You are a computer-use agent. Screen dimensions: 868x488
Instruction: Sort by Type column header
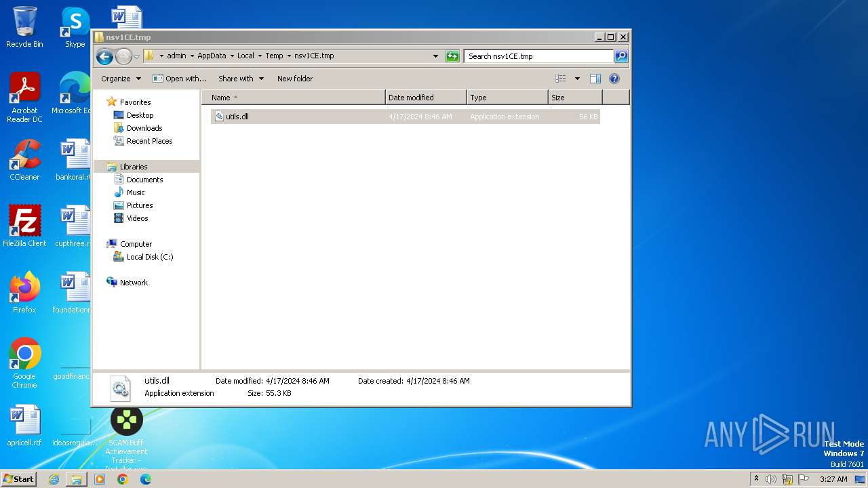507,98
